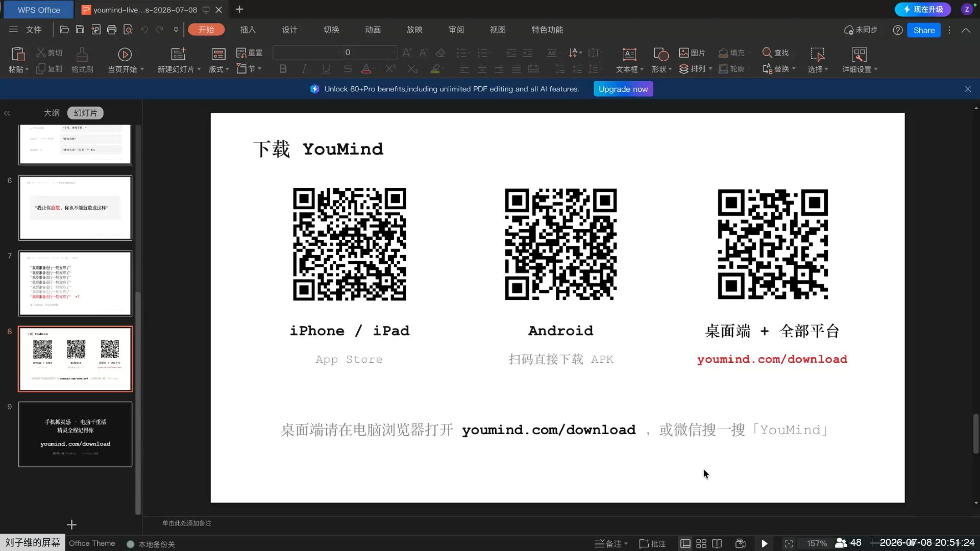Toggle bold formatting
This screenshot has width=980, height=551.
(x=283, y=68)
